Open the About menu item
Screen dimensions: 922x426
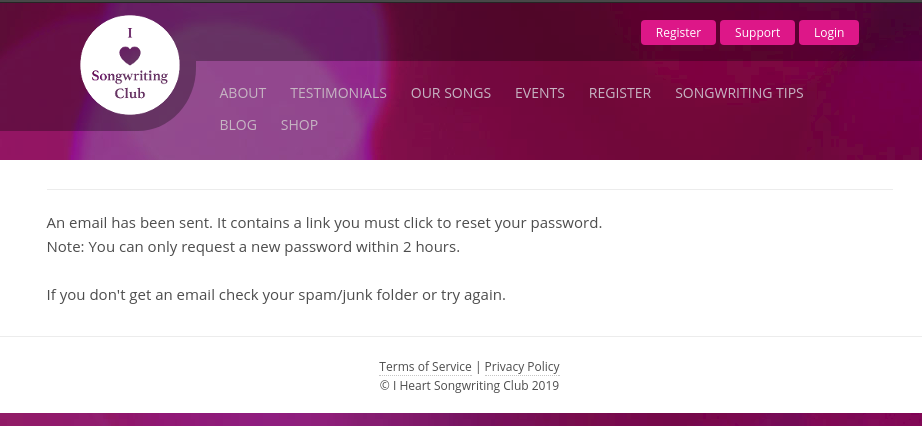(243, 93)
